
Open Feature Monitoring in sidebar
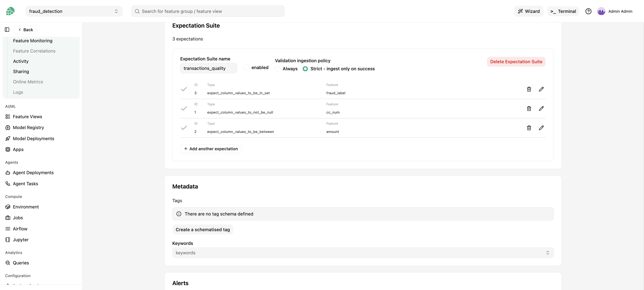click(33, 41)
